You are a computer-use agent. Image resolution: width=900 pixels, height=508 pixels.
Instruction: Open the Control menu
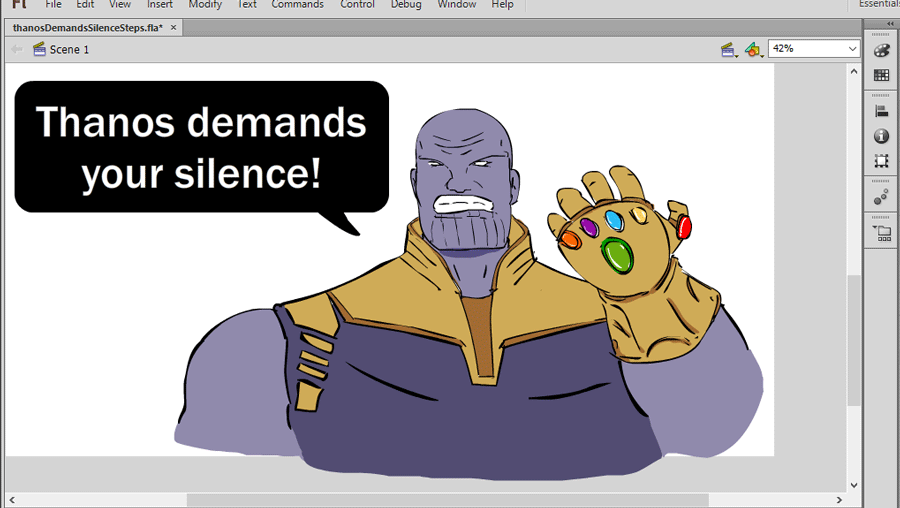(x=357, y=4)
